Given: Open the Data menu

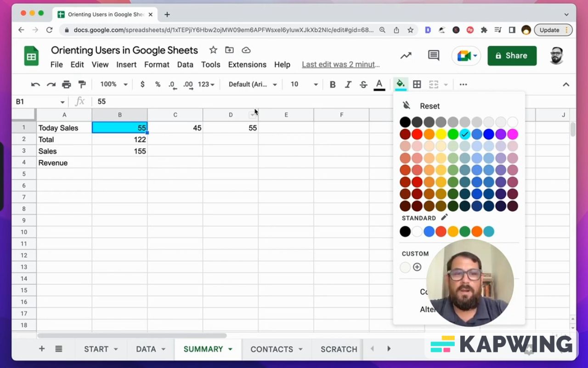Looking at the screenshot, I should [185, 65].
